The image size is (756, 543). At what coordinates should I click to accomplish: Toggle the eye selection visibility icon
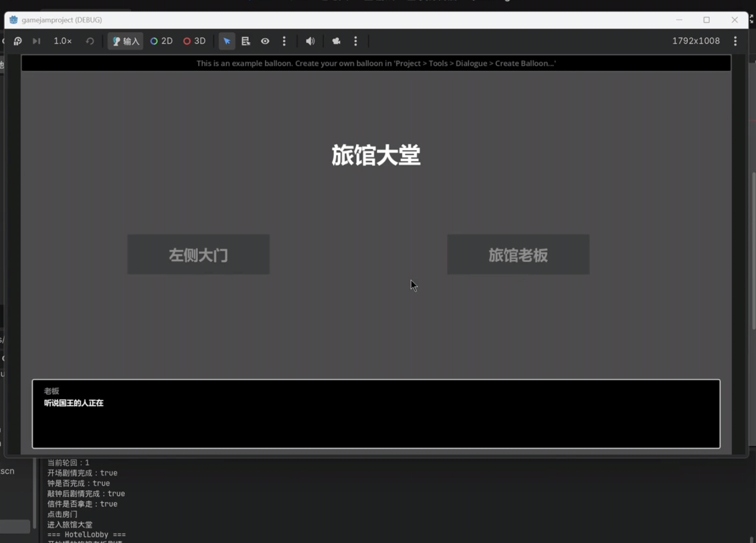265,41
